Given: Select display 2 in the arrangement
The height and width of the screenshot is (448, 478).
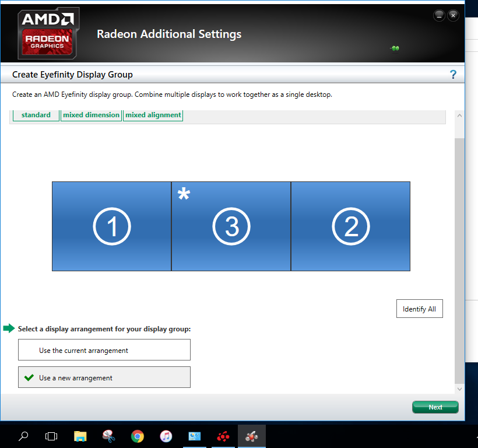Looking at the screenshot, I should (x=350, y=226).
